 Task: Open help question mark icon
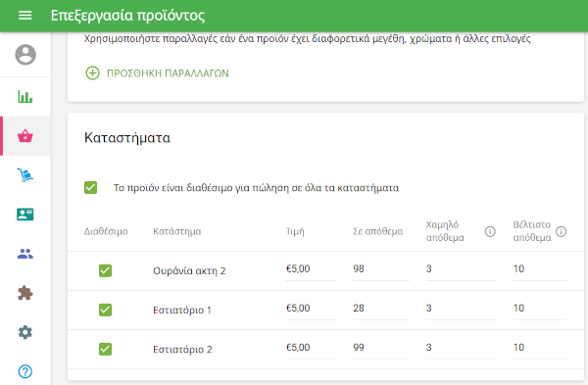point(25,371)
